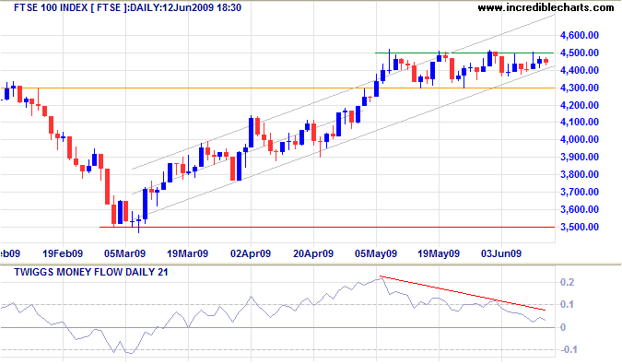Image resolution: width=622 pixels, height=364 pixels.
Task: Click the 0.1 money flow axis label
Action: [568, 304]
